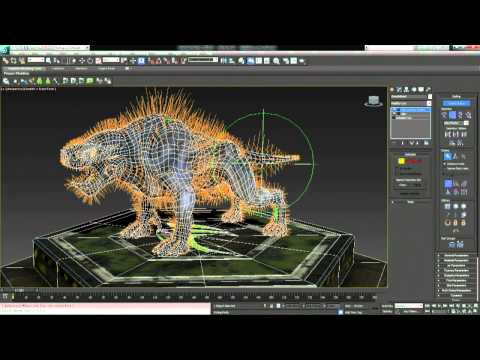Expand the Material Parameters rollout
The image size is (480, 360).
[x=456, y=260]
